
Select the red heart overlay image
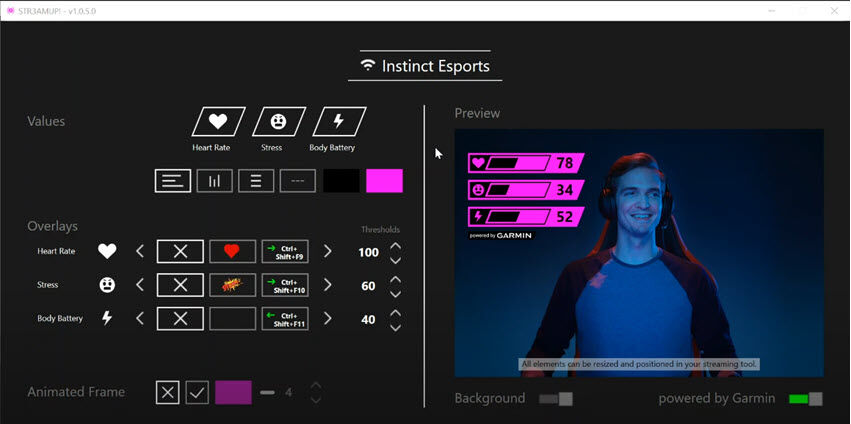233,251
